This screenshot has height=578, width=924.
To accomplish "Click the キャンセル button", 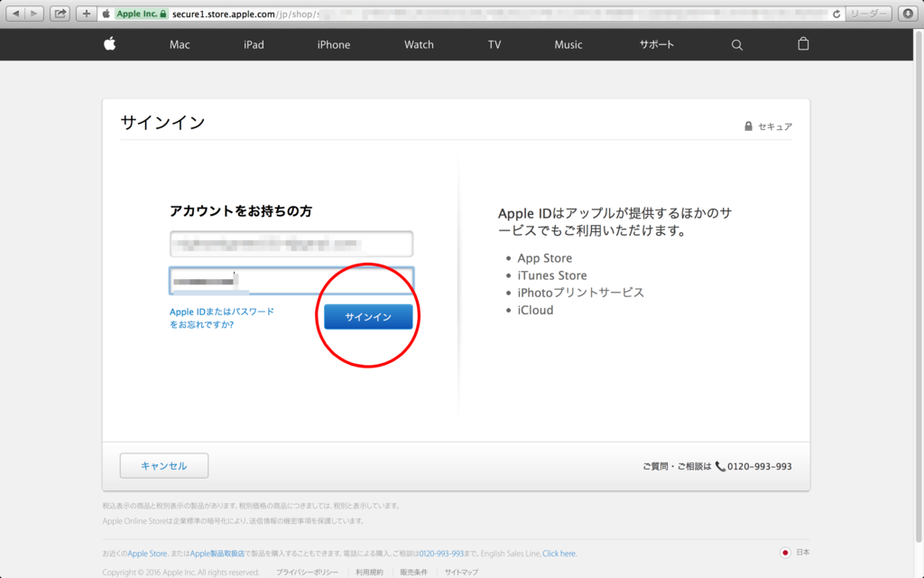I will pyautogui.click(x=164, y=466).
